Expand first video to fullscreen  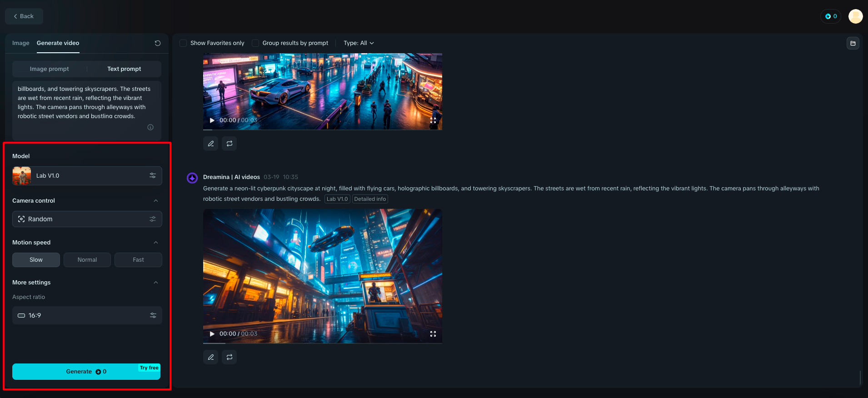coord(433,120)
